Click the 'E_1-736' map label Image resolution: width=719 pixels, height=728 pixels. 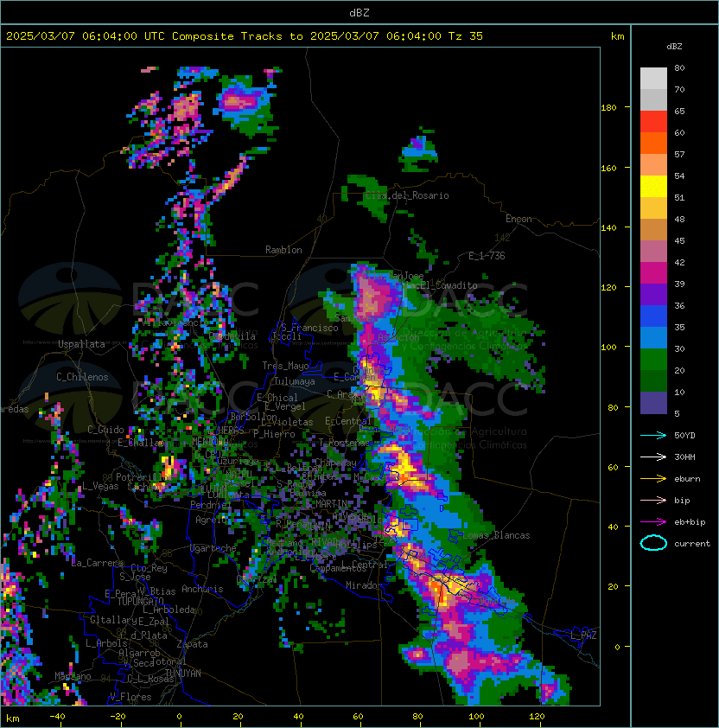pos(487,256)
